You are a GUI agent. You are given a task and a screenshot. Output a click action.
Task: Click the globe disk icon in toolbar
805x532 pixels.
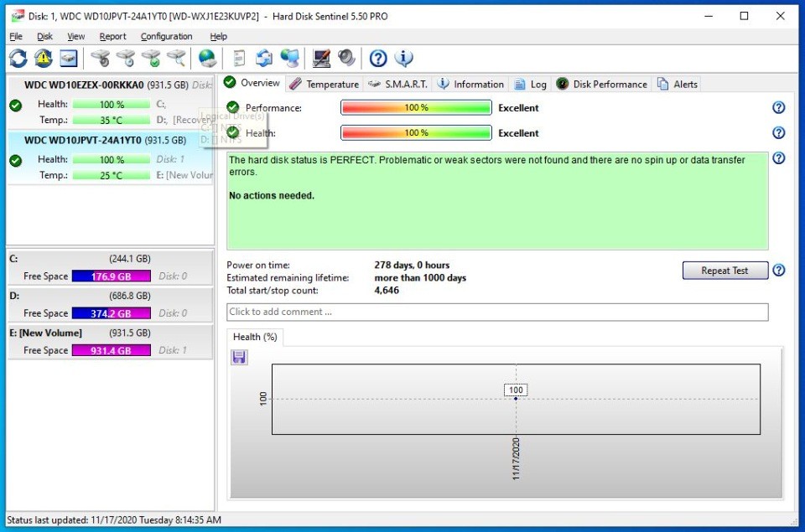[207, 59]
